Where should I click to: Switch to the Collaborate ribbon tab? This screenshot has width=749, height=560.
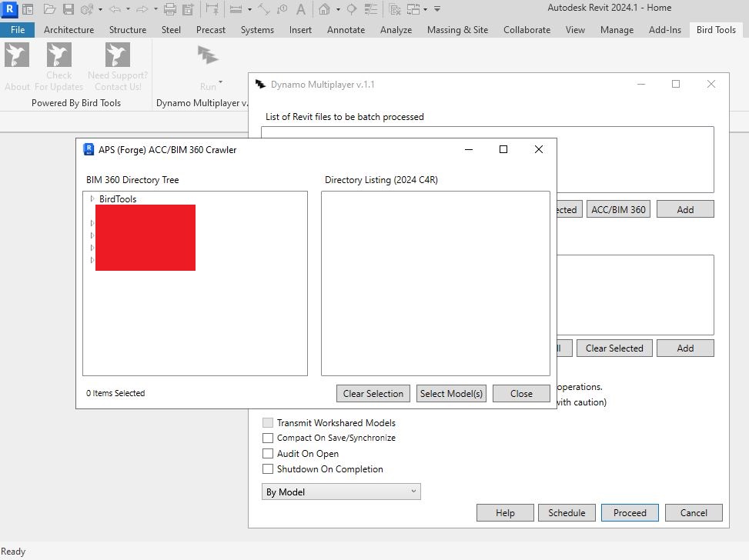tap(527, 29)
